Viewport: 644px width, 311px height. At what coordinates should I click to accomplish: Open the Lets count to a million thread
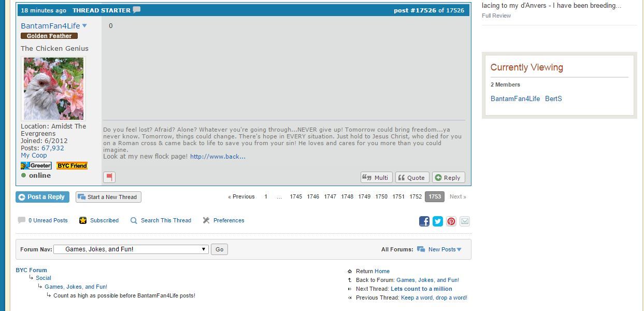coord(421,289)
